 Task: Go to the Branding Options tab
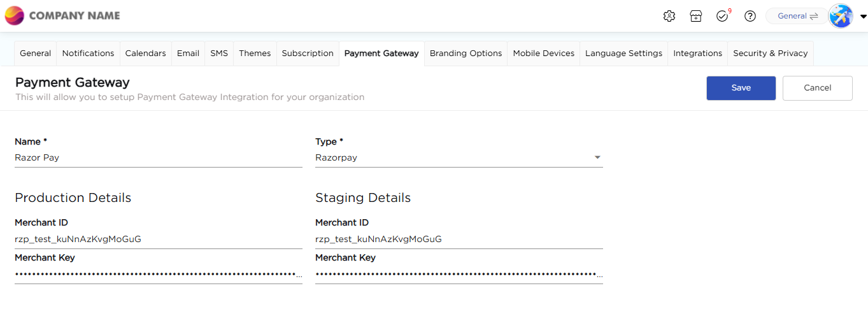[x=466, y=54]
